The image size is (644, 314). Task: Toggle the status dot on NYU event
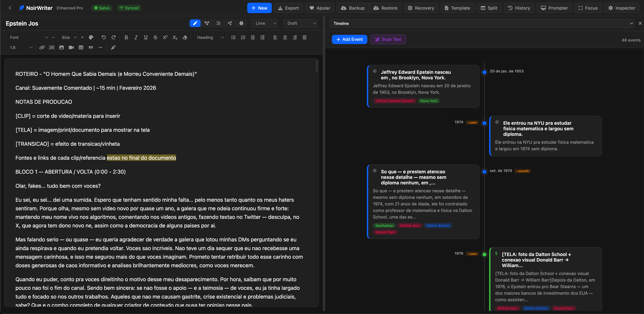click(x=497, y=122)
